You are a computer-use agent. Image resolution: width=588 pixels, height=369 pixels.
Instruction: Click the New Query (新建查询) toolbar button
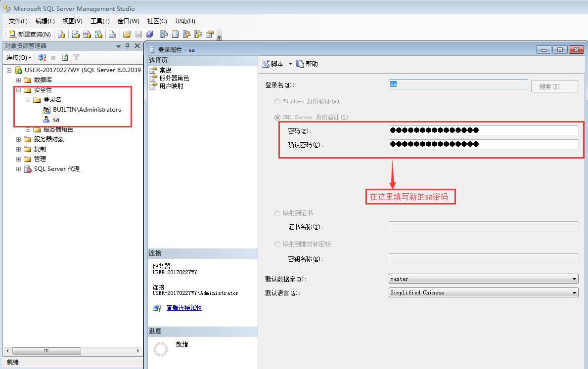click(x=30, y=35)
